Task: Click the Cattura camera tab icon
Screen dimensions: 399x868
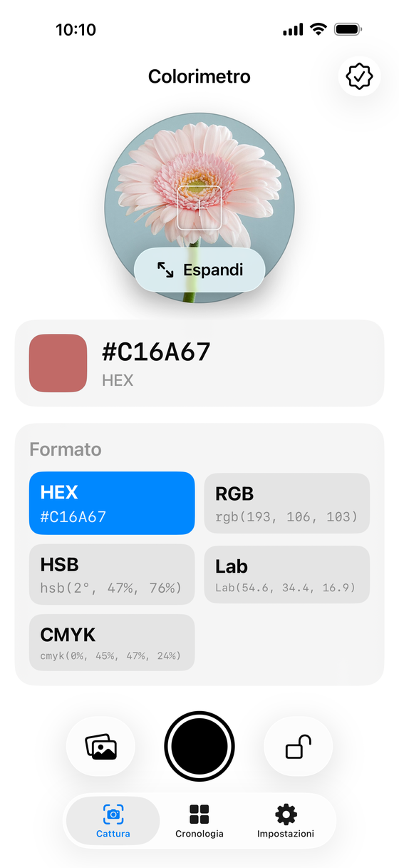Action: point(113,814)
